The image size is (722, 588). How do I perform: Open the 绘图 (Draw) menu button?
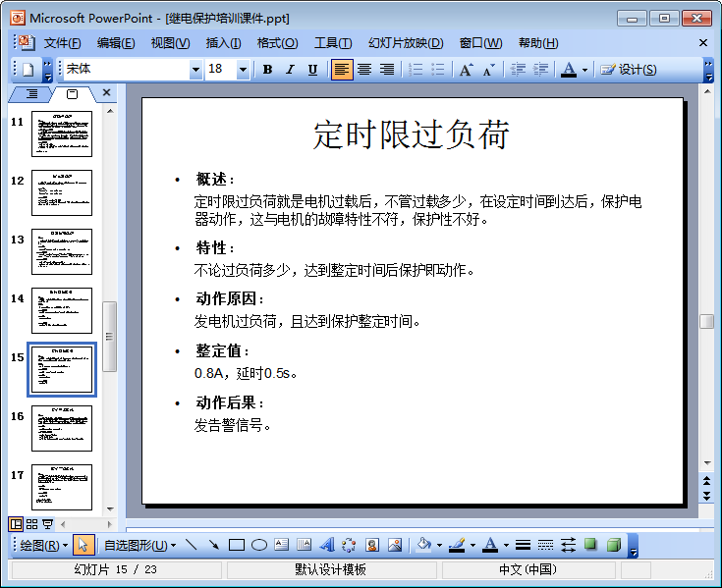43,545
